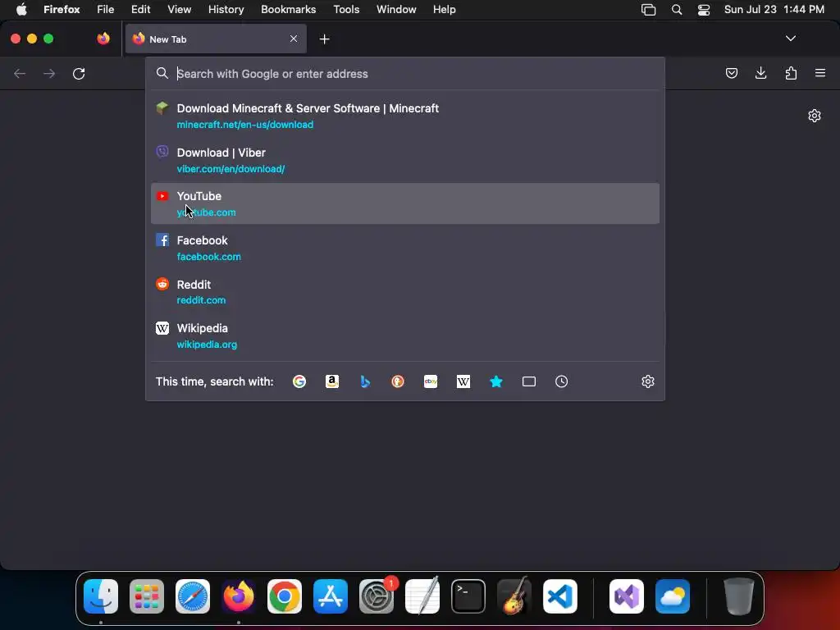Click the date and time in menu bar
Screen dimensions: 840x630
(774, 10)
